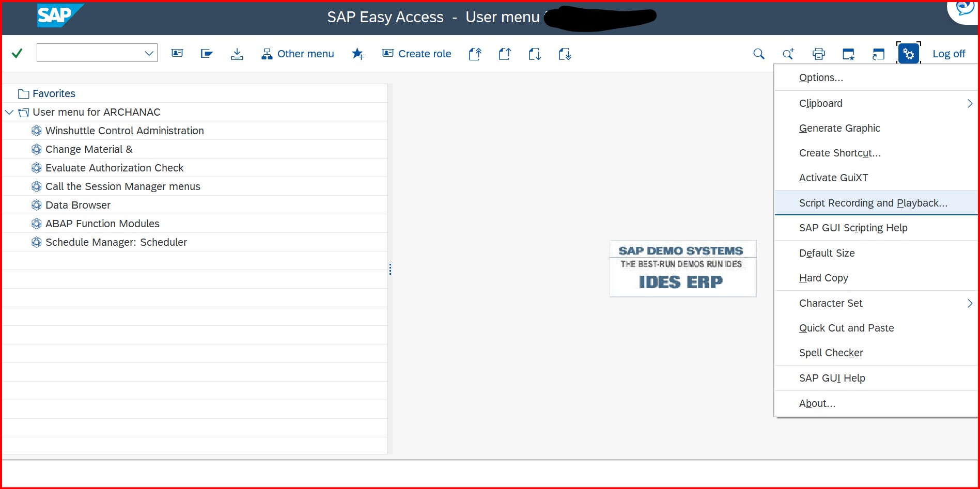The height and width of the screenshot is (489, 980).
Task: Select Create Shortcut... menu entry
Action: 876,153
